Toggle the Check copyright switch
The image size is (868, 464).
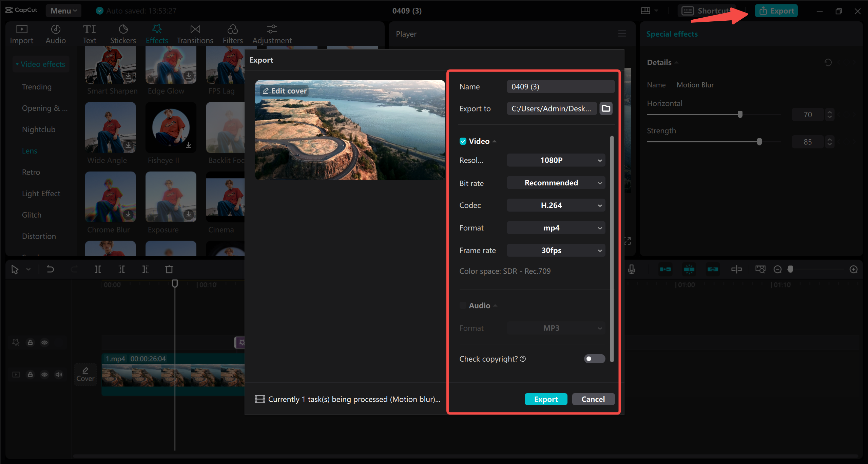594,359
